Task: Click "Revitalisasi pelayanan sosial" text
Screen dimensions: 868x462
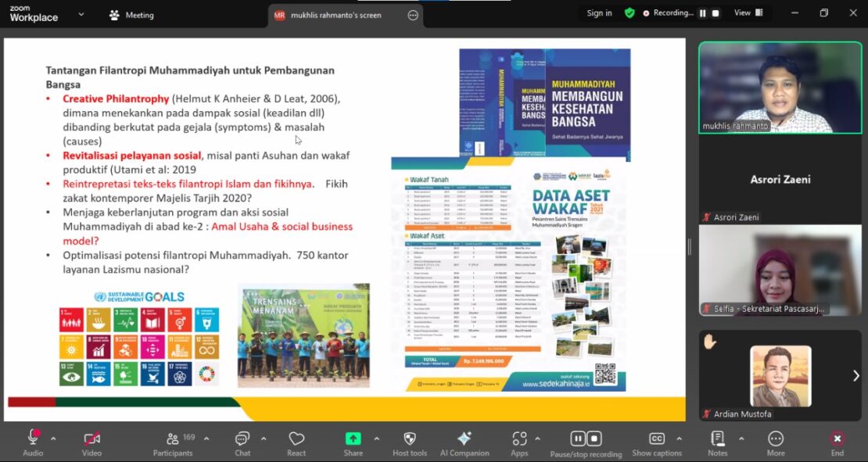Action: 131,156
